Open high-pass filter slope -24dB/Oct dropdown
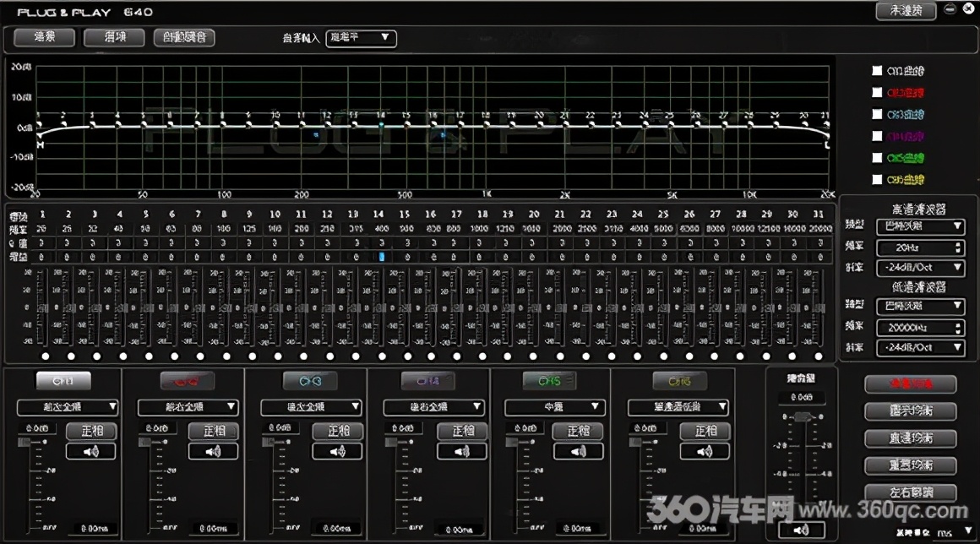This screenshot has width=980, height=544. 920,267
